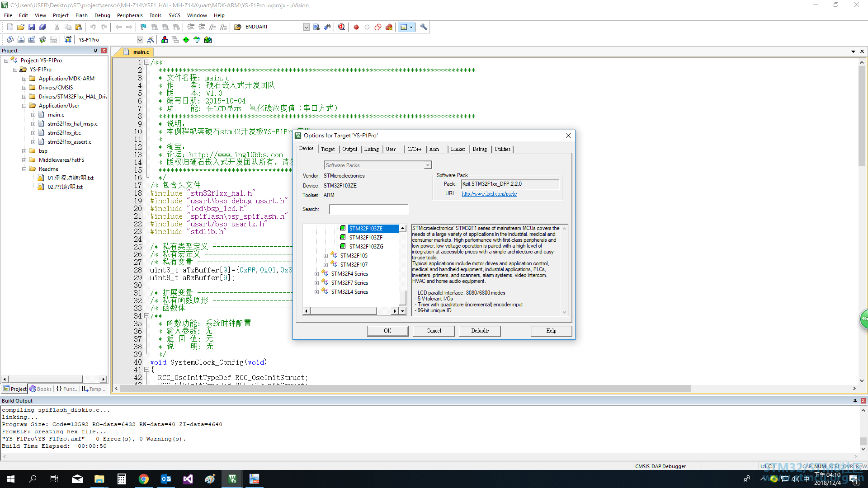This screenshot has width=868, height=488.
Task: Comment the selection with the toolbar icon
Action: (x=212, y=27)
